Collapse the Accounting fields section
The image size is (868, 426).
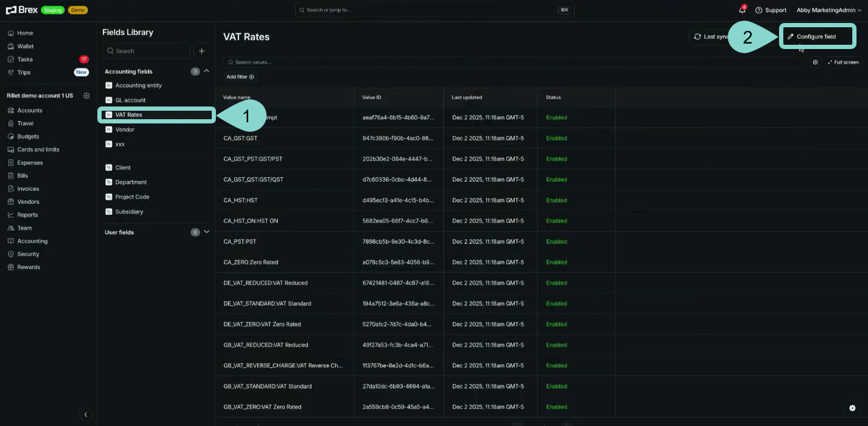pos(206,71)
